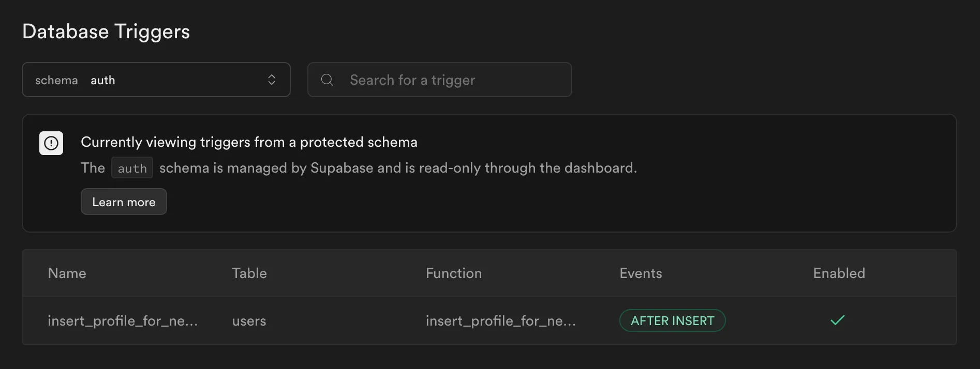Click the green enabled checkmark
Screen dimensions: 980x369
click(837, 320)
